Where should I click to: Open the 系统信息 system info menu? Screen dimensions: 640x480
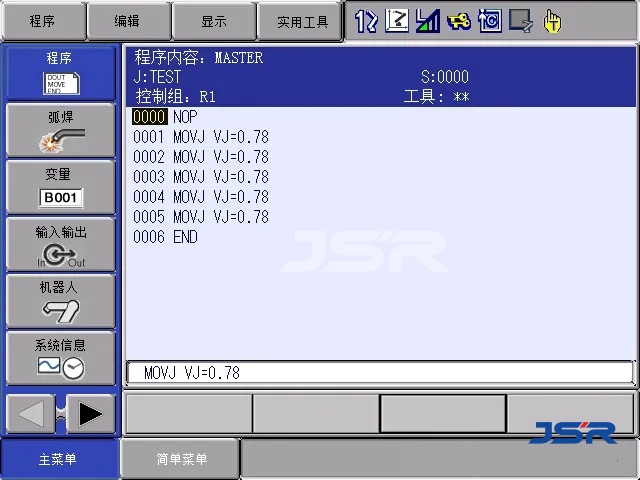pyautogui.click(x=60, y=358)
